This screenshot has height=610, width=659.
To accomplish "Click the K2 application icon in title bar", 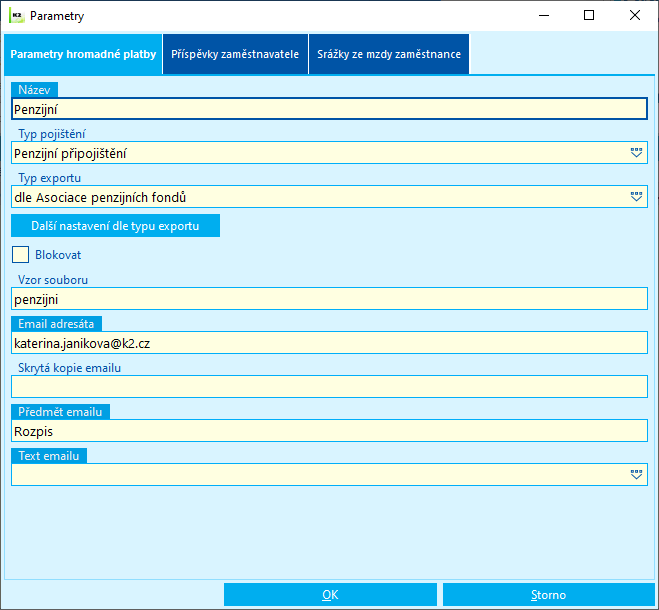I will click(17, 16).
